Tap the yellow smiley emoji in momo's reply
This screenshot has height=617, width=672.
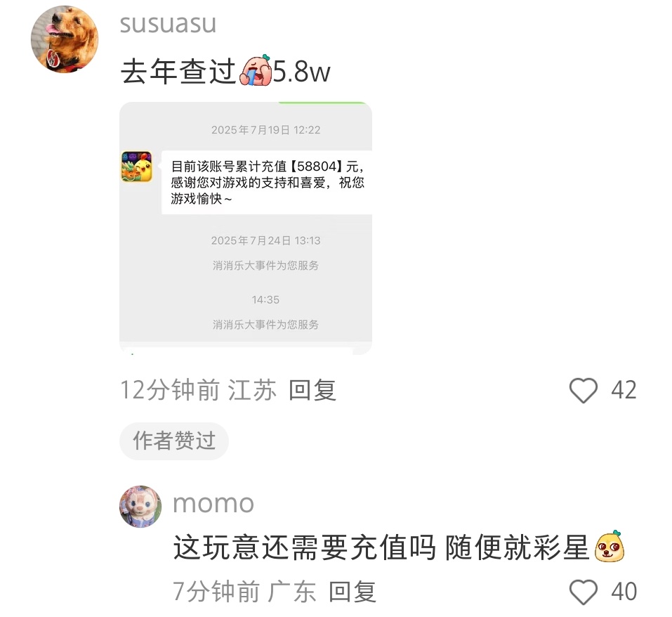coord(610,546)
